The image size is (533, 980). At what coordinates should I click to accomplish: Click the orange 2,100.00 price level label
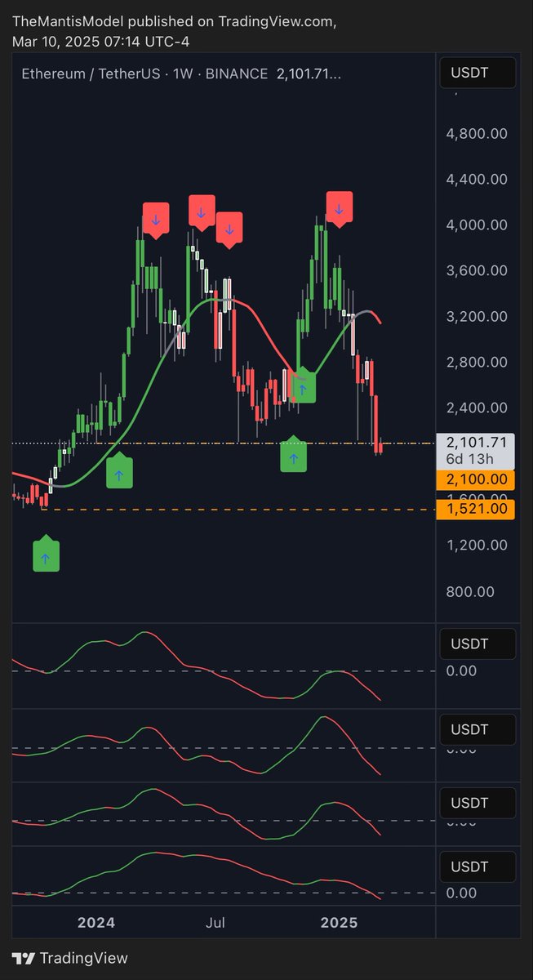(477, 479)
